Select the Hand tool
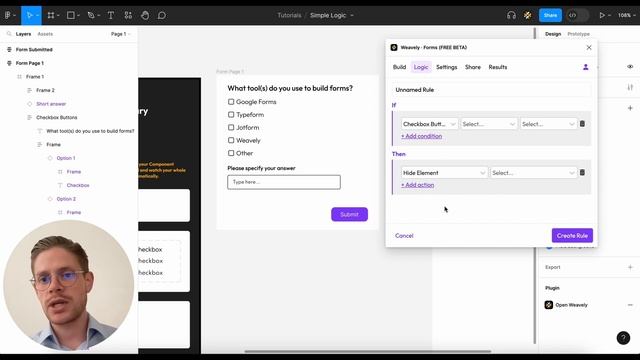The image size is (640, 360). pos(145,15)
